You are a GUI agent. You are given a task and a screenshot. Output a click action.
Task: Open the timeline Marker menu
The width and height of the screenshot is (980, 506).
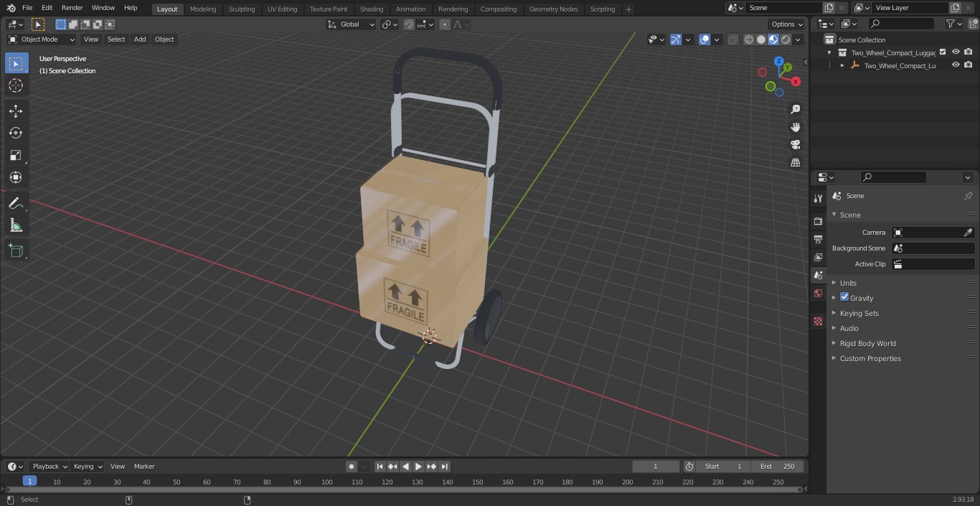click(144, 467)
